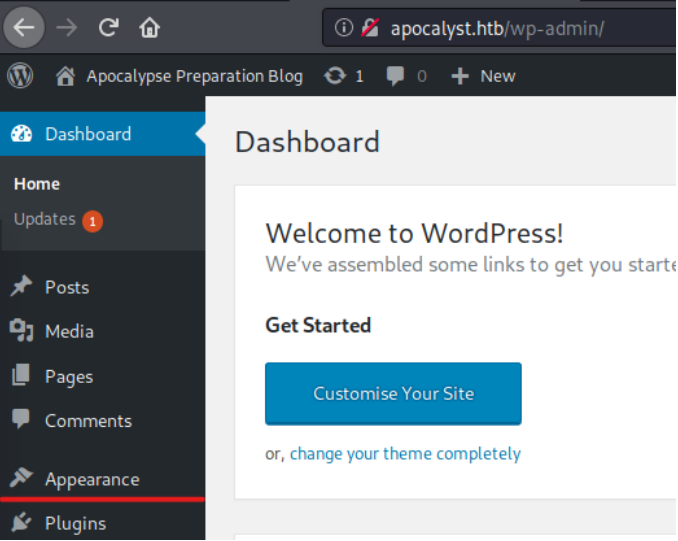Click the Comments bubble icon in sidebar
This screenshot has height=541, width=678.
tap(21, 419)
